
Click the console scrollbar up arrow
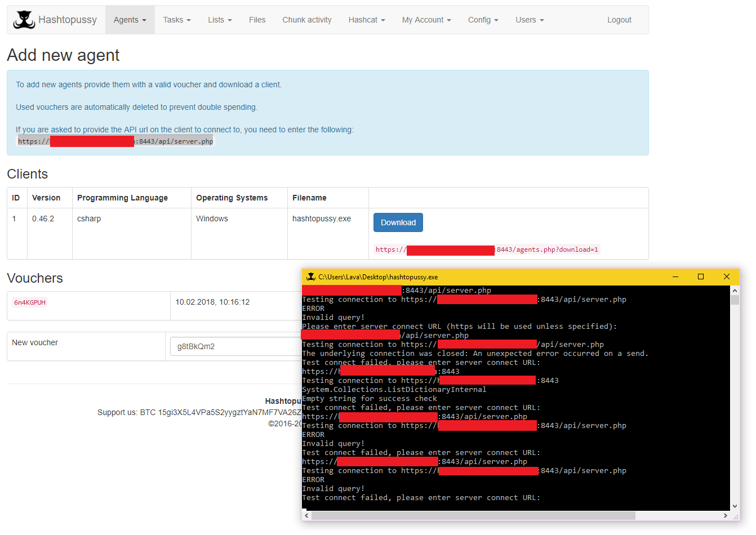[x=734, y=291]
